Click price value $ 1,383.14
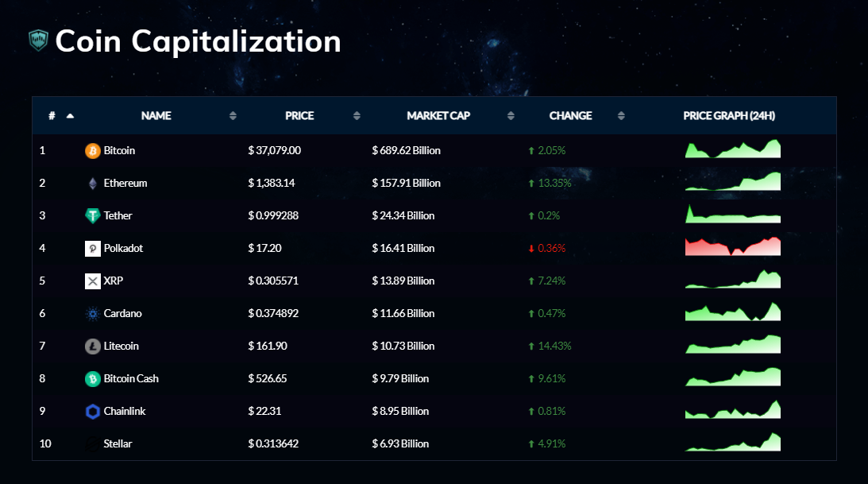Screen dimensions: 868x484 pyautogui.click(x=272, y=184)
